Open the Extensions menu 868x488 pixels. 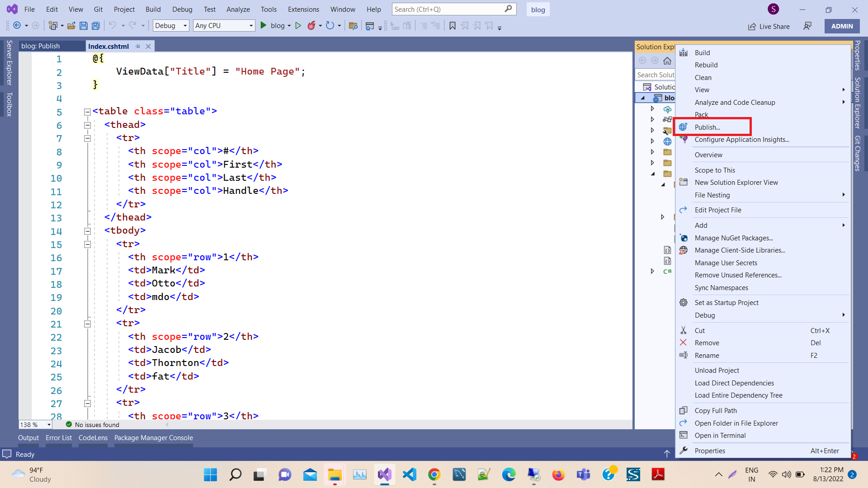click(x=303, y=9)
